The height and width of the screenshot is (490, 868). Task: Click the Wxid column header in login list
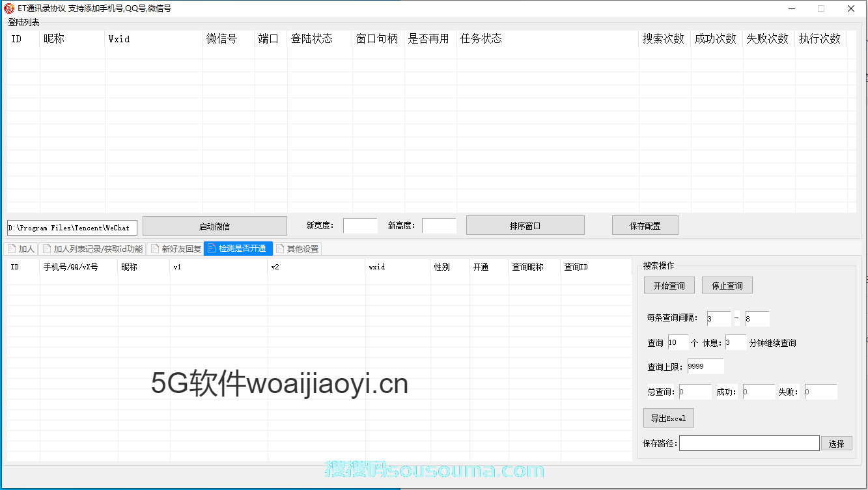154,38
